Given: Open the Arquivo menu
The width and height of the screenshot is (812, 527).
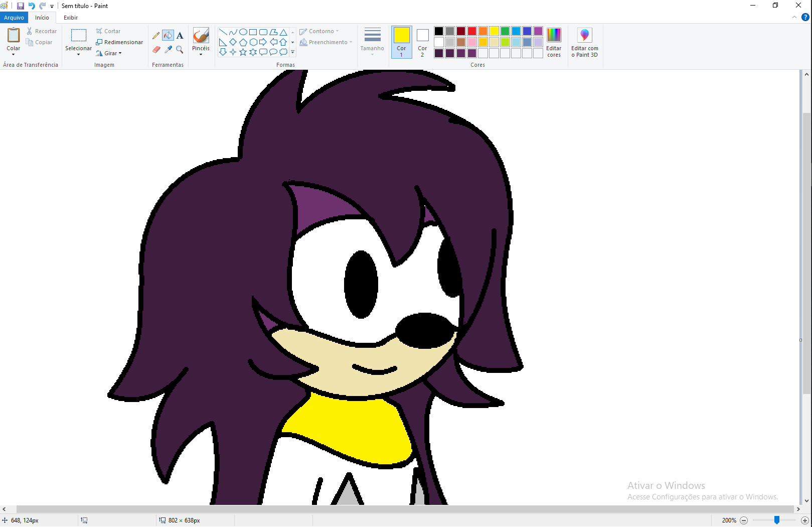Looking at the screenshot, I should pyautogui.click(x=14, y=18).
